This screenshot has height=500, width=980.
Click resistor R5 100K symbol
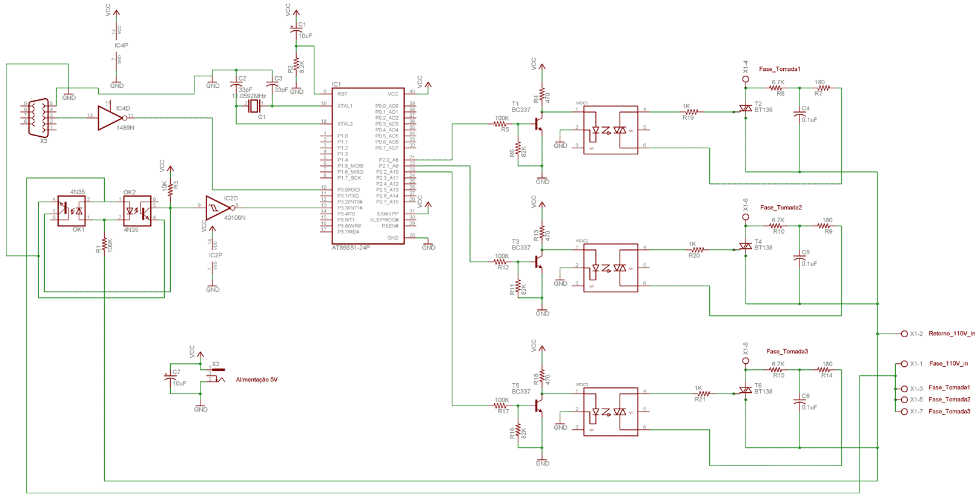tap(501, 124)
